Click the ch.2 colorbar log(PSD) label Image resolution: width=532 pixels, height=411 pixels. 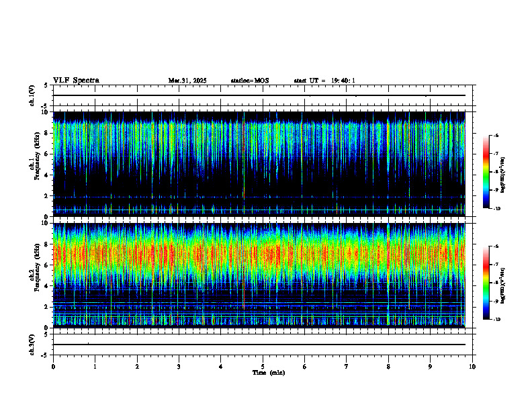click(502, 286)
